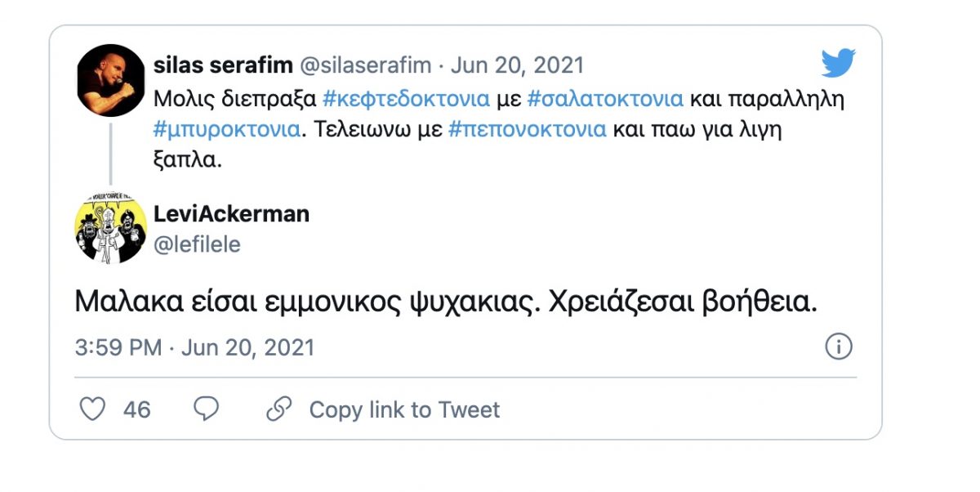Viewport: 980px width, 492px height.
Task: Select the #πεπονοκτονια hashtag
Action: 528,129
